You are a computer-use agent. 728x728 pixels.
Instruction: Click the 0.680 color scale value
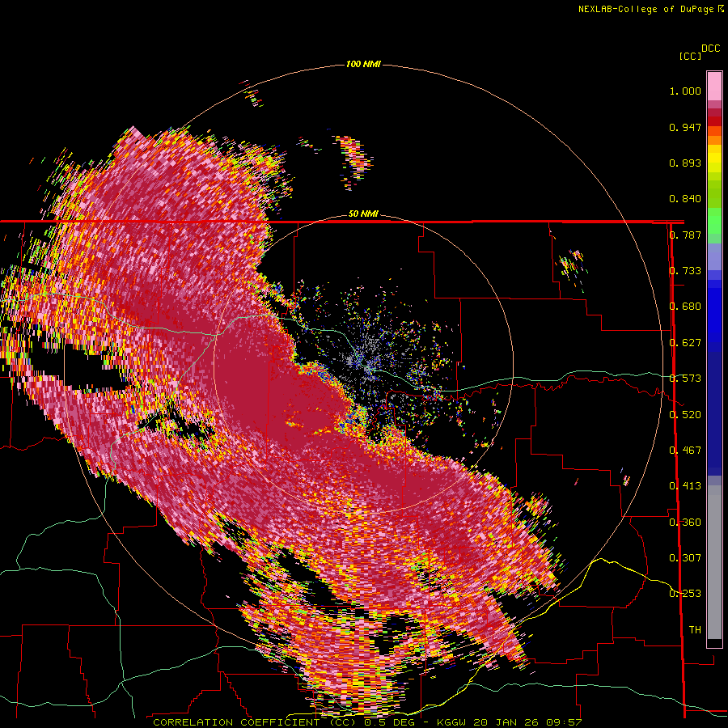(685, 307)
